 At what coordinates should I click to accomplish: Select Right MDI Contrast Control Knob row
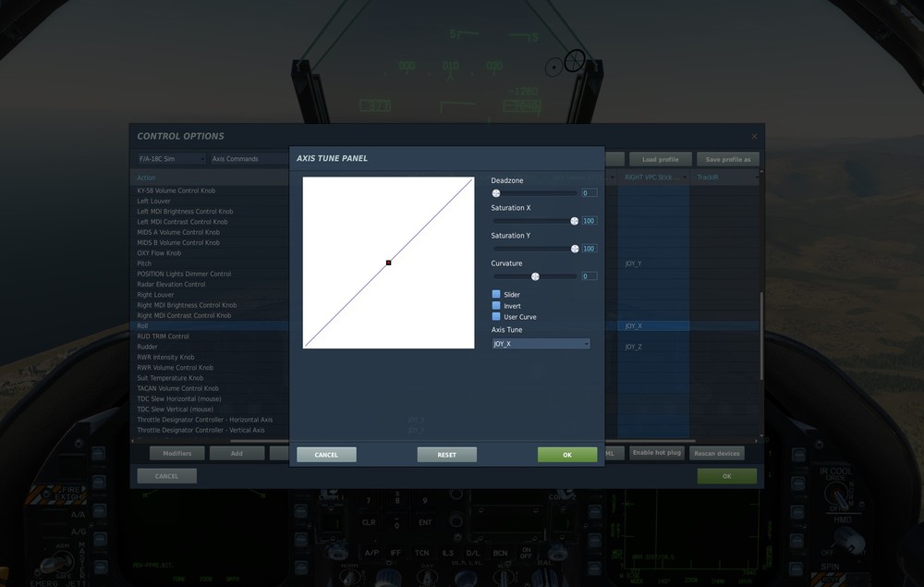209,315
